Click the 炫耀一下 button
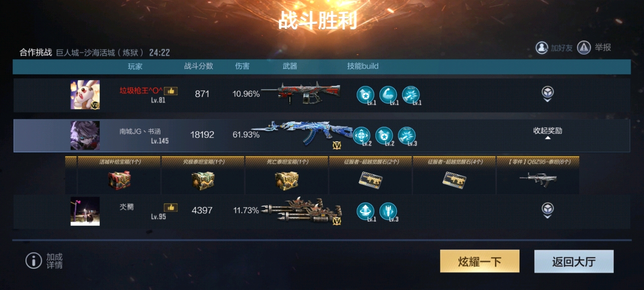 tap(480, 261)
